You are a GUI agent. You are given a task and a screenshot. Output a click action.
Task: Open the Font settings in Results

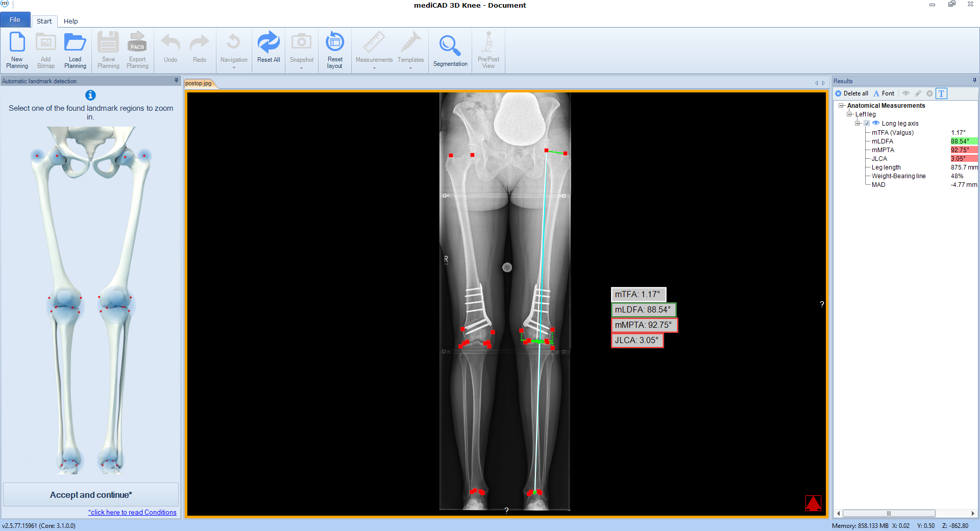884,93
